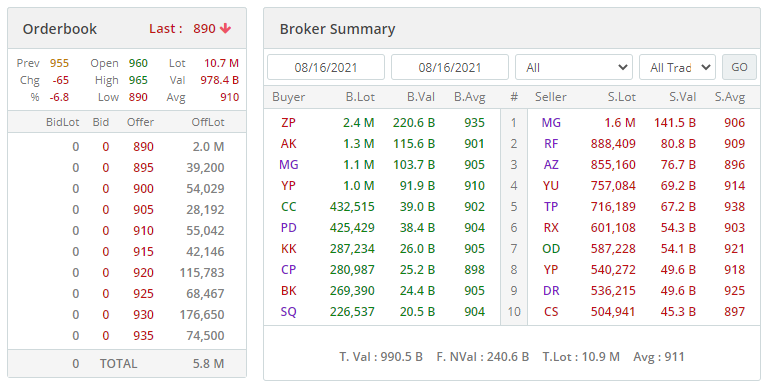Click seller broker code RF
This screenshot has width=767, height=386.
(x=551, y=144)
